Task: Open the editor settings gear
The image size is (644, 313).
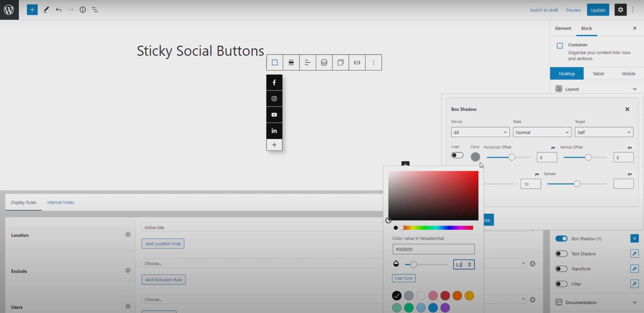Action: 620,10
